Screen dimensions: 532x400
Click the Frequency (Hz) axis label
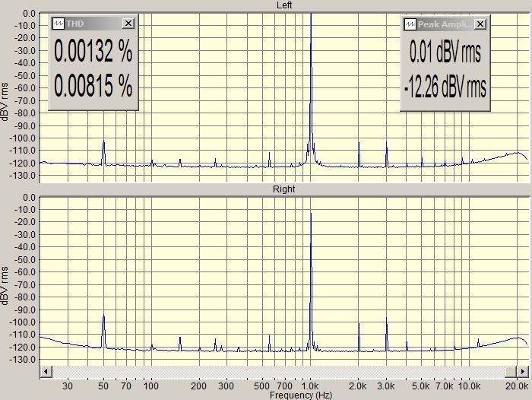click(x=301, y=395)
